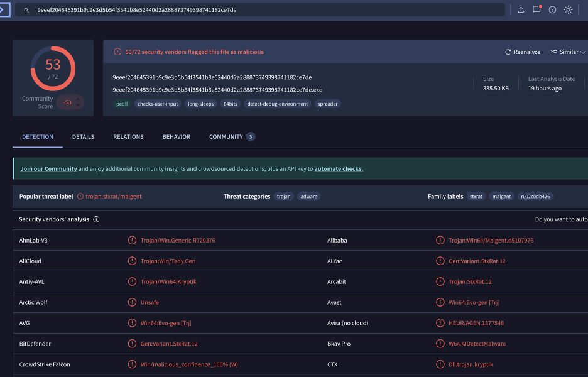Click the trojan.stxrat/malgent threat label
The height and width of the screenshot is (377, 588).
(114, 197)
